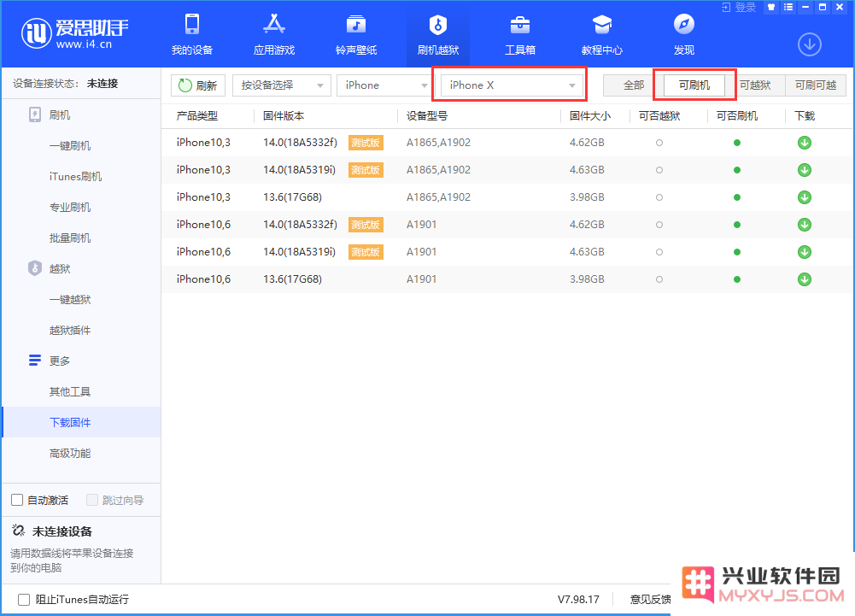This screenshot has height=616, width=855.
Task: Open the download manager circle arrow icon
Action: click(x=810, y=44)
